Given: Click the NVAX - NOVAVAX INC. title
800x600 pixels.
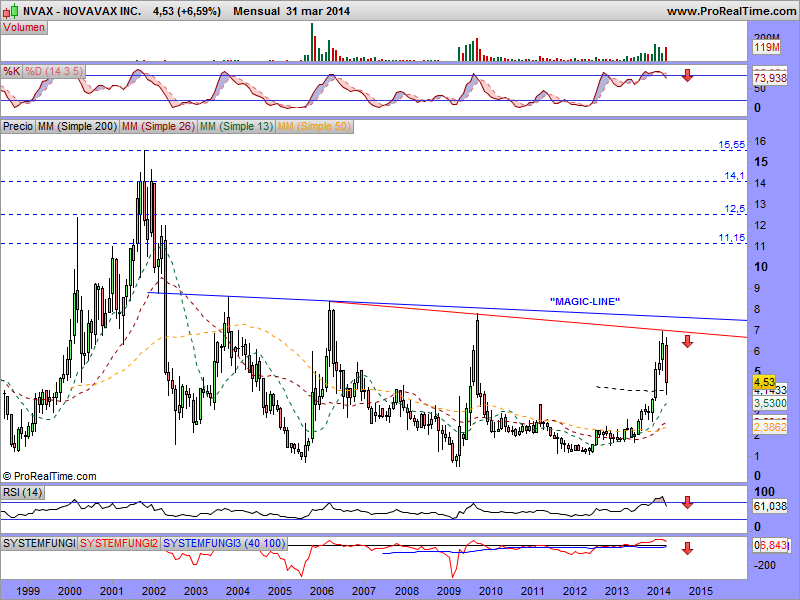Looking at the screenshot, I should click(x=82, y=11).
